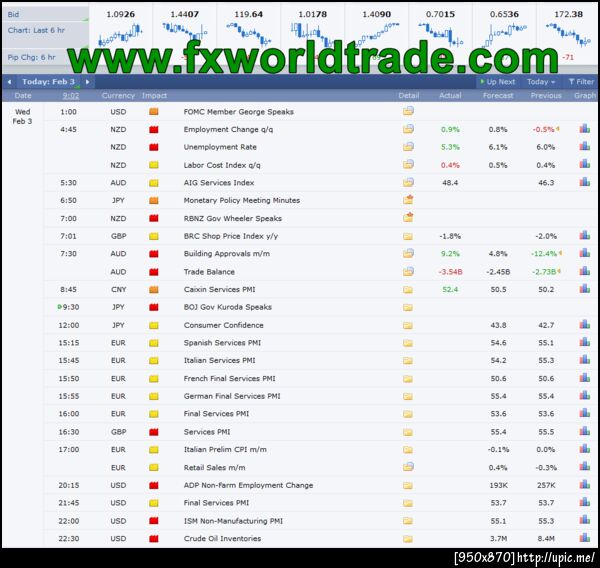This screenshot has width=600, height=568.
Task: Open detail folder for BOJ Gov Kuroda Speaks
Action: point(408,307)
